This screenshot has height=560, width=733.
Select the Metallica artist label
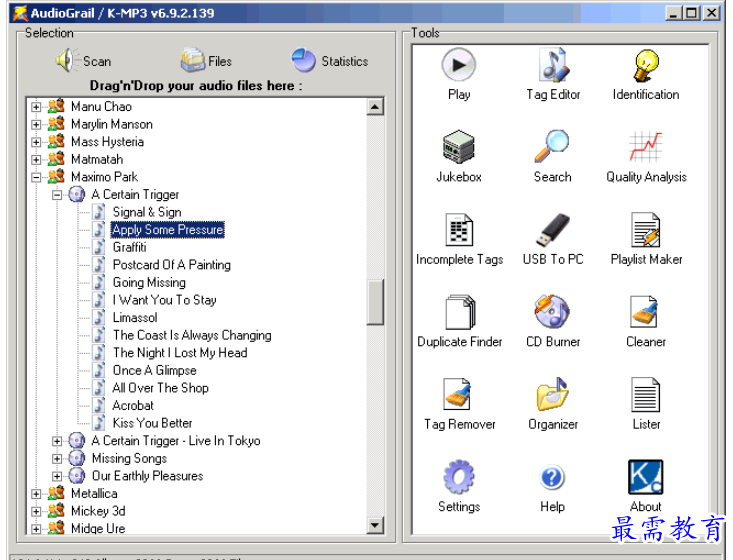(94, 494)
